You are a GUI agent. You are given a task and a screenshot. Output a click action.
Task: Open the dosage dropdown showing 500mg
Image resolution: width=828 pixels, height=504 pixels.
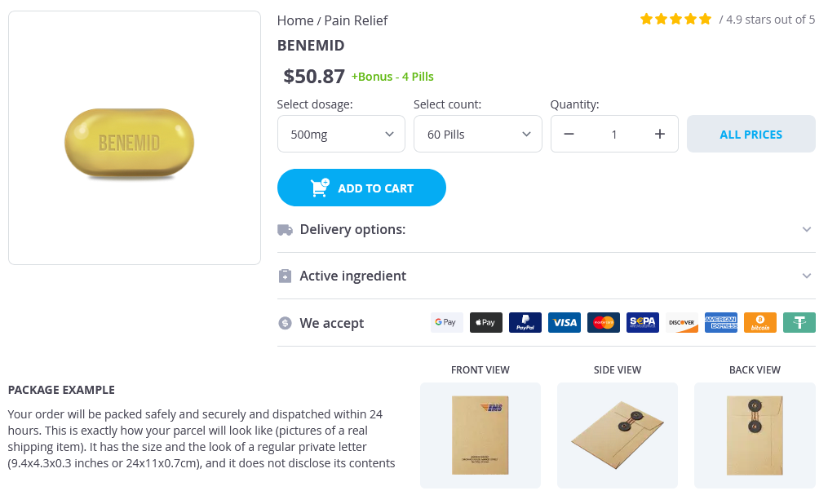point(341,135)
